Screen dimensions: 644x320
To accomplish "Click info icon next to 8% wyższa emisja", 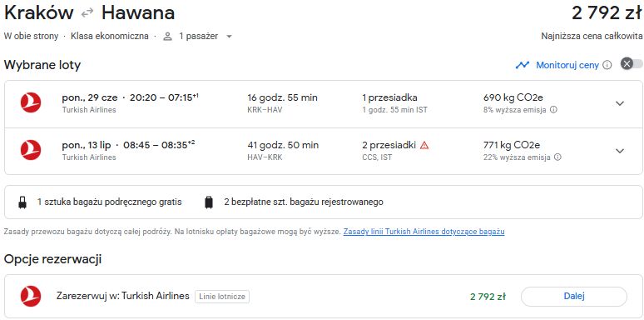I will 553,110.
